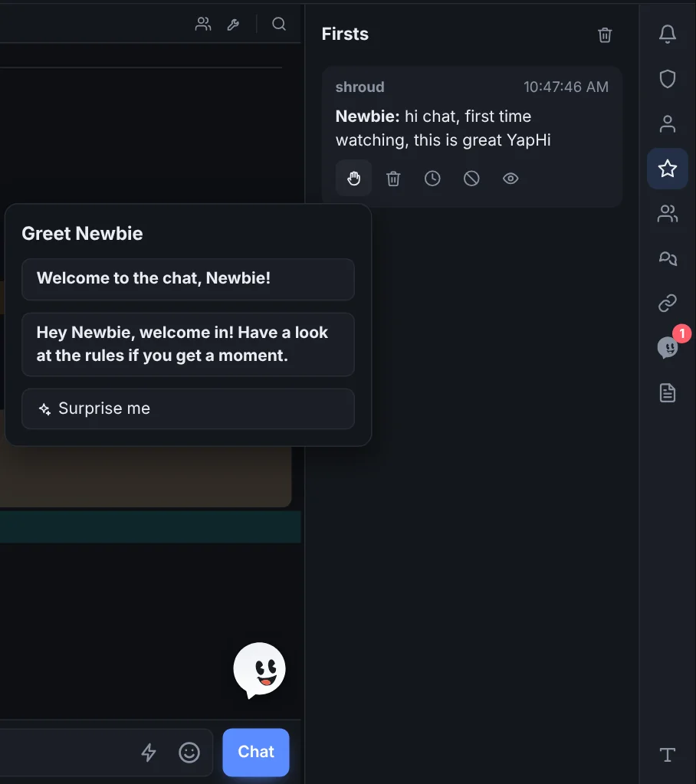Image resolution: width=696 pixels, height=784 pixels.
Task: Open the group users sidebar icon
Action: click(x=668, y=214)
